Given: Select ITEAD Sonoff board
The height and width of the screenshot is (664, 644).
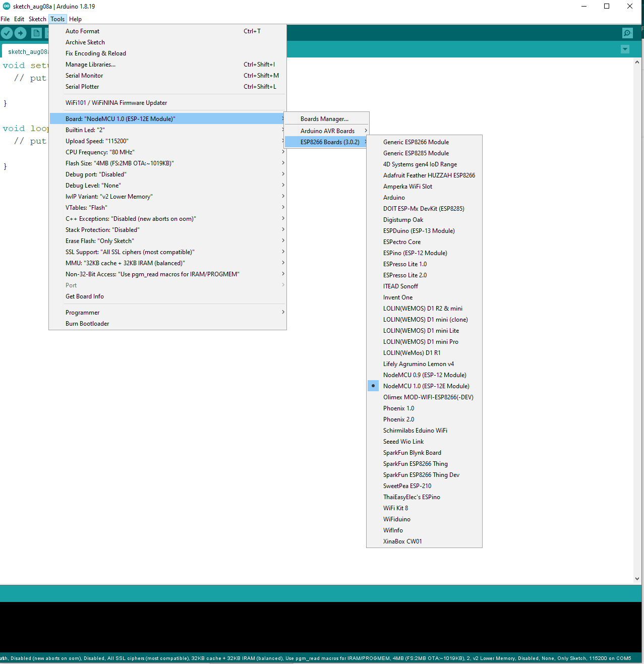Looking at the screenshot, I should point(424,286).
